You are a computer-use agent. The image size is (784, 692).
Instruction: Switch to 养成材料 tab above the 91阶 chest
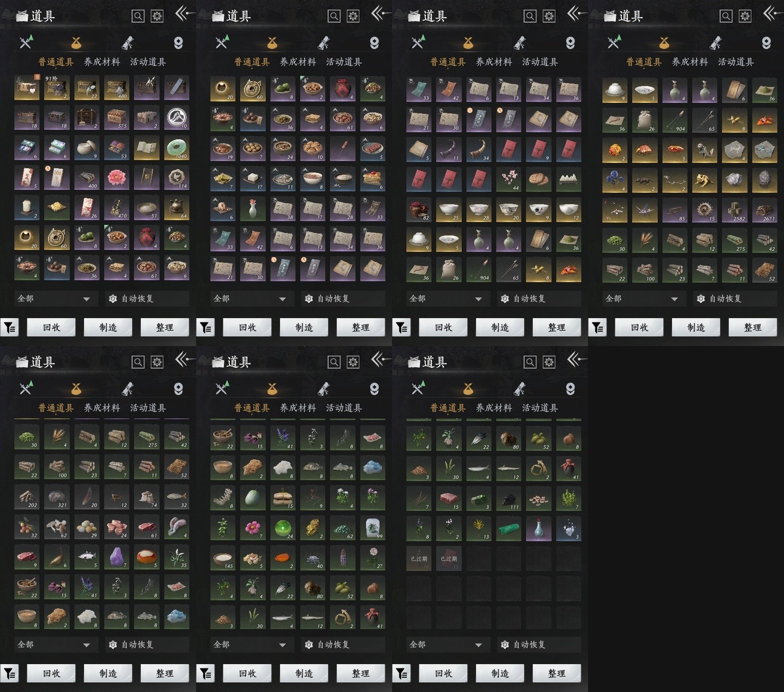pyautogui.click(x=102, y=62)
